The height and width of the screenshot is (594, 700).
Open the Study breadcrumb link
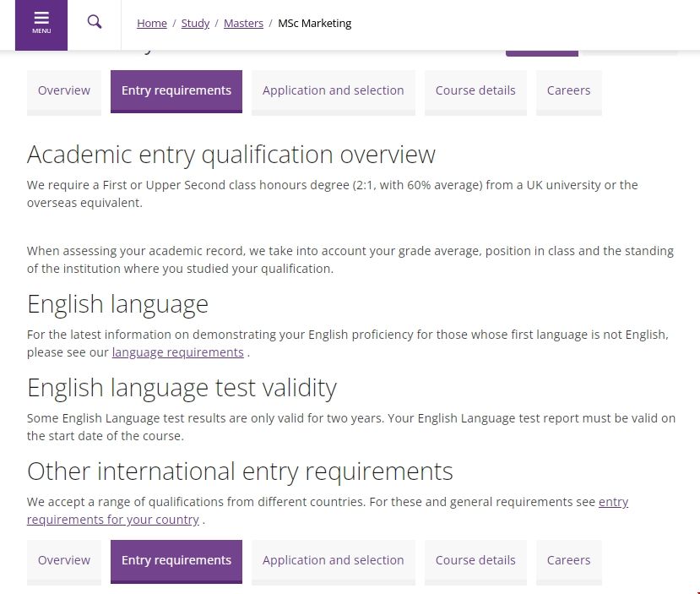coord(195,24)
